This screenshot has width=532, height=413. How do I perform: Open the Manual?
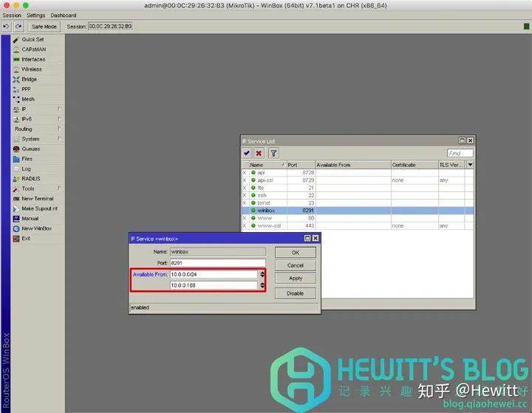38,219
